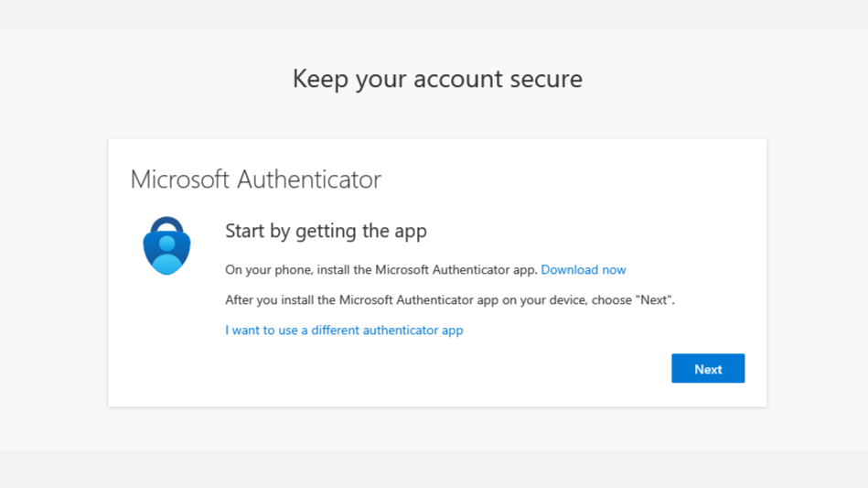Click the blue Next button

[x=708, y=368]
